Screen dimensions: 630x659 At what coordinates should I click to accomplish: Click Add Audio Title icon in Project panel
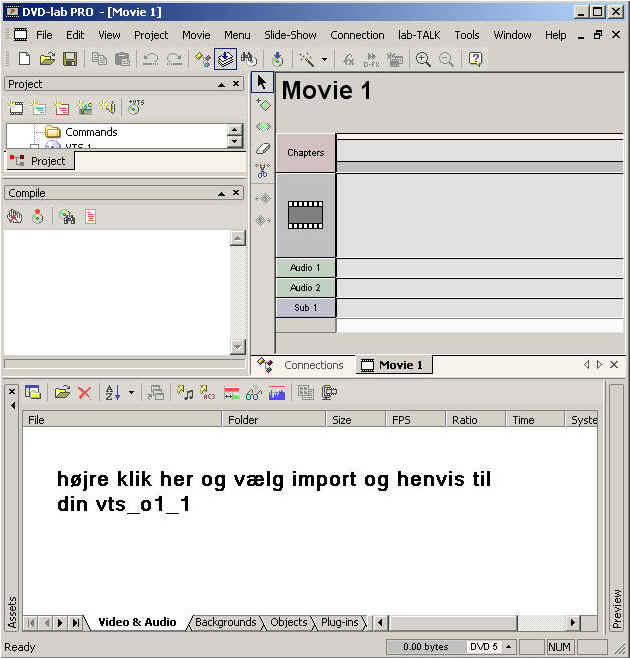[108, 108]
